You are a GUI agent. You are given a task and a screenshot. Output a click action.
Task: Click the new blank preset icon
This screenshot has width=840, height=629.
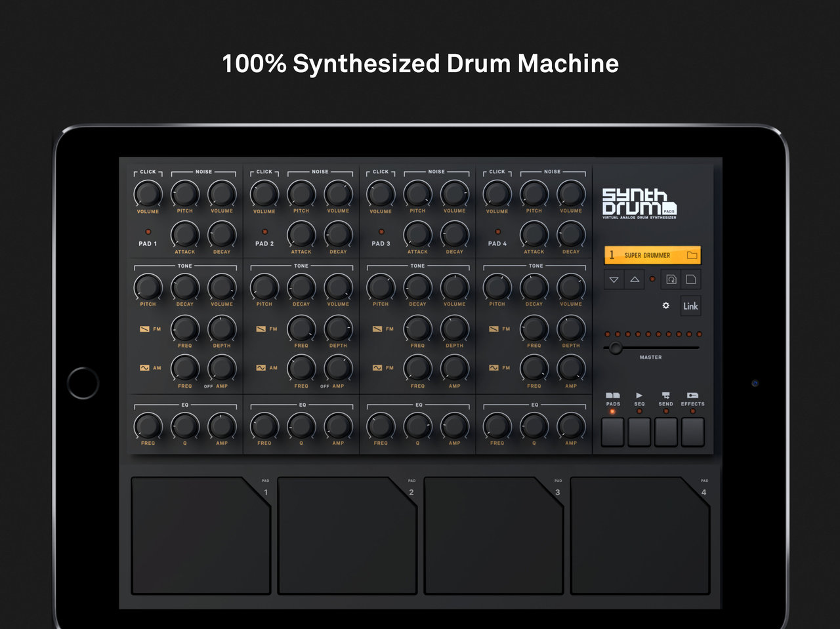tap(691, 279)
